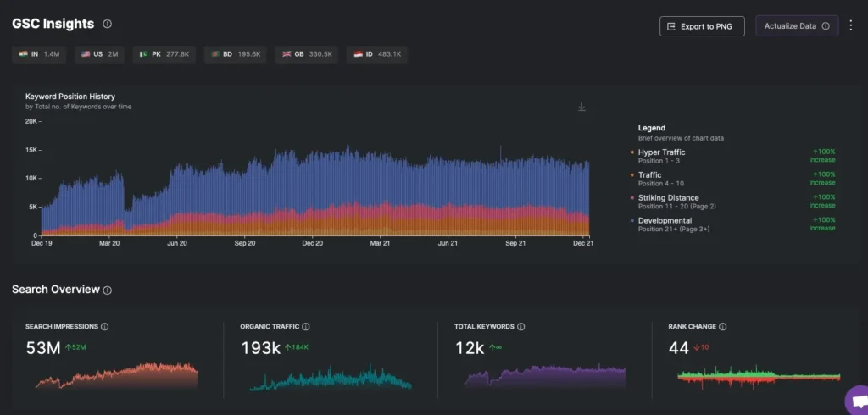Screen dimensions: 868x415
Task: Click the Search Impressions info icon
Action: 105,327
